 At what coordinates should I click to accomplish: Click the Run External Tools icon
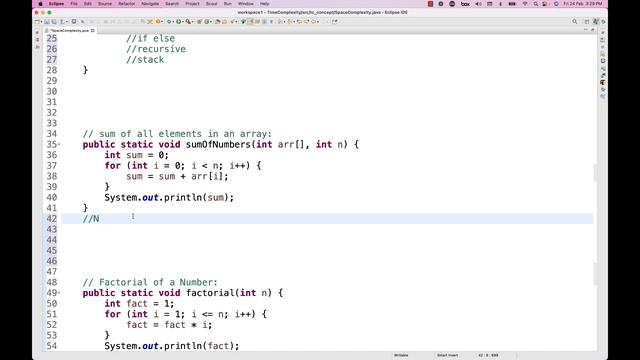[189, 21]
